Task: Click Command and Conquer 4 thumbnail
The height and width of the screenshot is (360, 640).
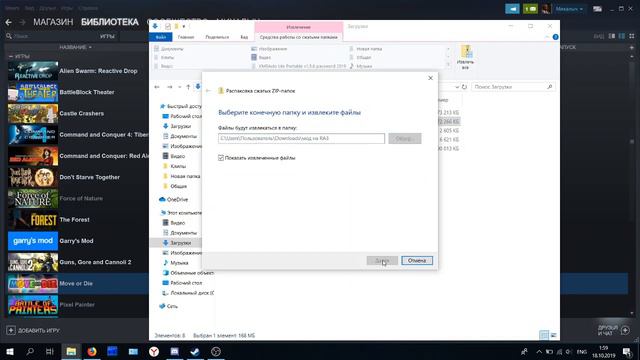Action: pyautogui.click(x=33, y=135)
